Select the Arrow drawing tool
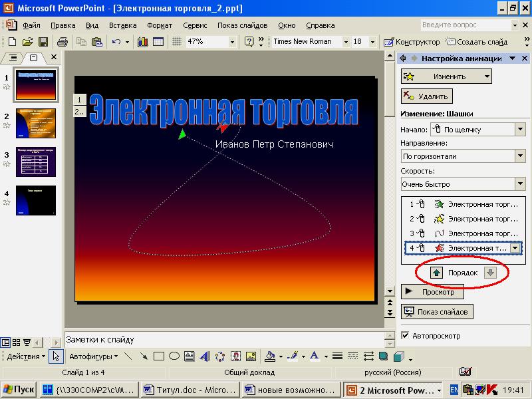532x399 pixels. [144, 356]
